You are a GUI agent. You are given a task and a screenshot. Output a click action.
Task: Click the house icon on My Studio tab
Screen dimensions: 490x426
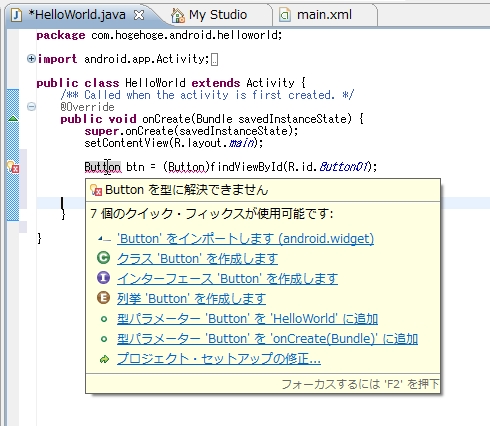pos(178,15)
